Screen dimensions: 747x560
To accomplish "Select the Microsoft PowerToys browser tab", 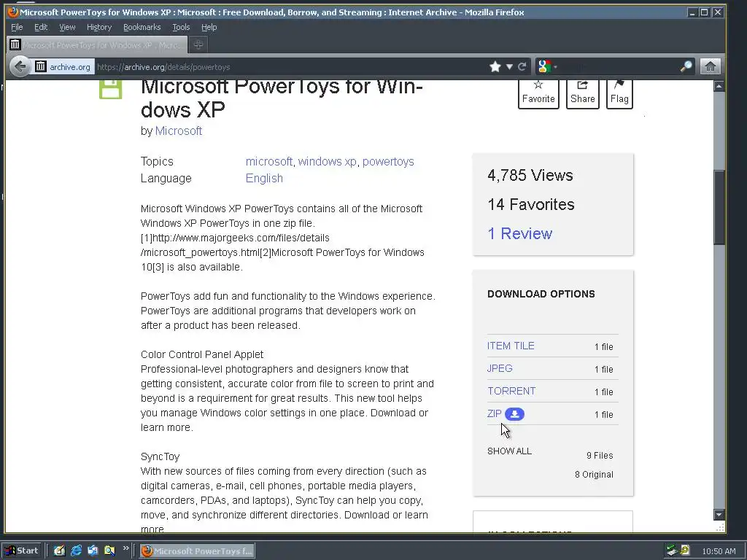I will (97, 44).
